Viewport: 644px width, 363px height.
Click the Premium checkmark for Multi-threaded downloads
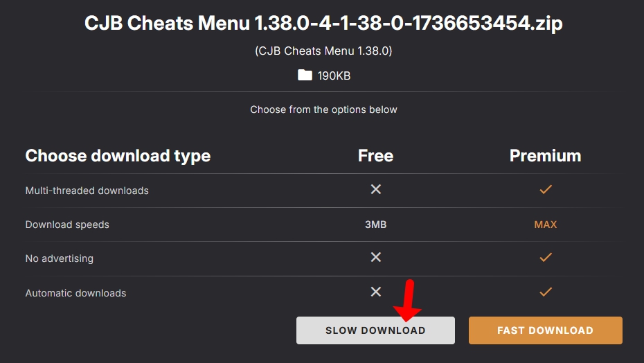click(x=546, y=189)
